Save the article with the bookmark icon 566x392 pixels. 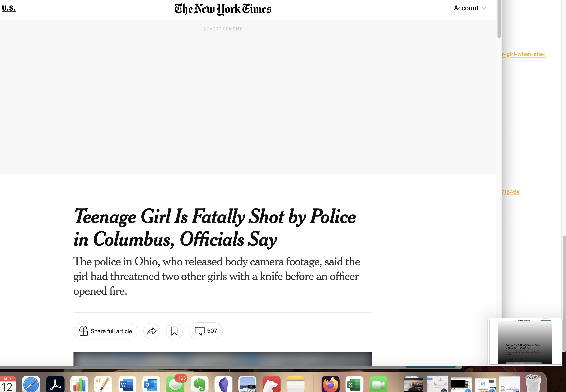click(x=174, y=331)
